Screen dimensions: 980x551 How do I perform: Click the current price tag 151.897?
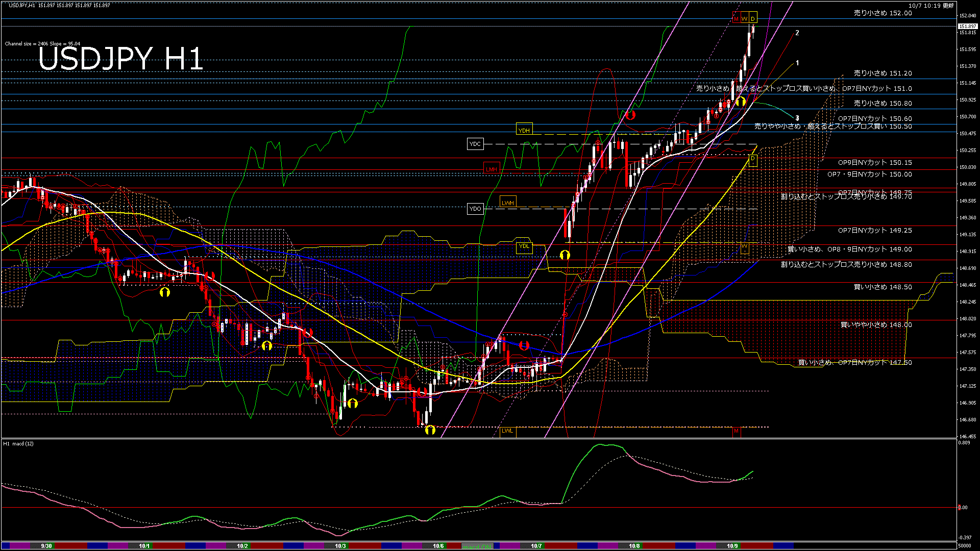point(968,26)
